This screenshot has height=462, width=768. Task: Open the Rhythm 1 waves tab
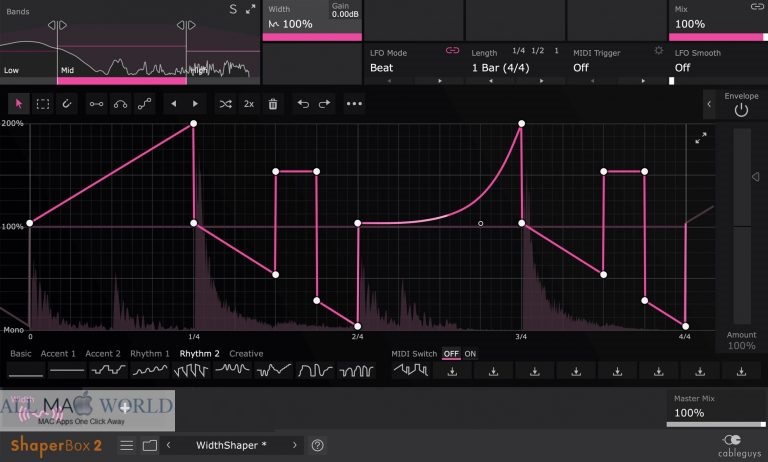pos(150,354)
